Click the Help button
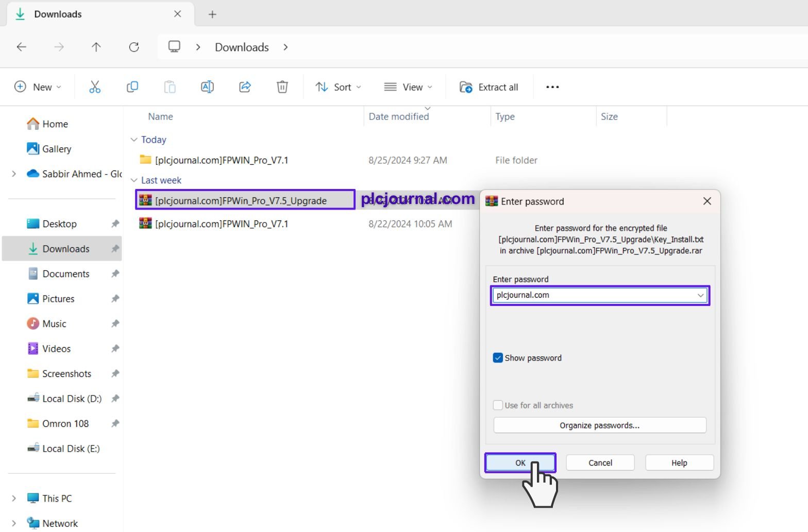The height and width of the screenshot is (532, 808). (679, 462)
